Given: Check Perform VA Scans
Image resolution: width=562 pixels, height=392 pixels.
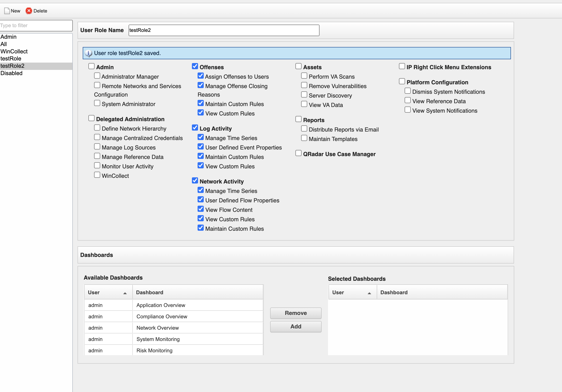Looking at the screenshot, I should pyautogui.click(x=304, y=76).
